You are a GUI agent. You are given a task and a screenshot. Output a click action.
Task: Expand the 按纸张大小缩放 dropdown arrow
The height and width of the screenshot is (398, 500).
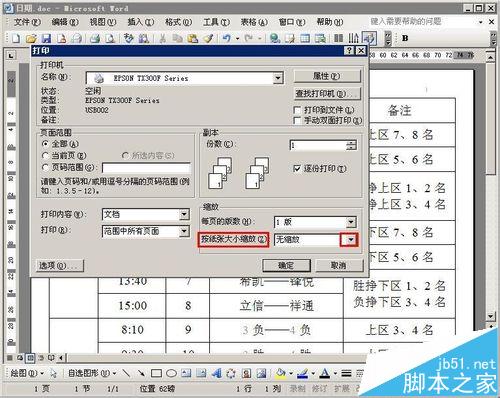click(351, 240)
